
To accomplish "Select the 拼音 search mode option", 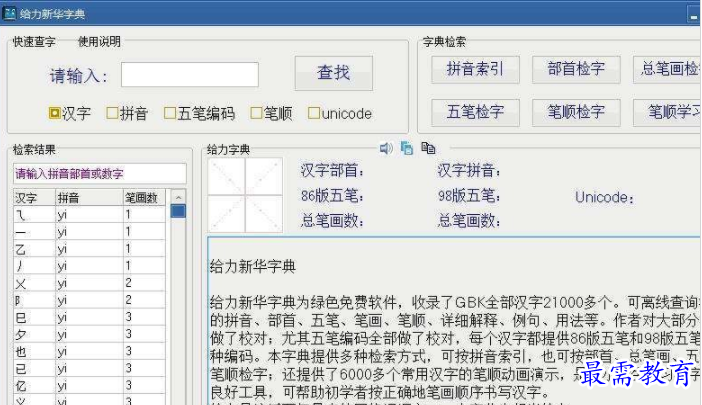I will tap(128, 113).
